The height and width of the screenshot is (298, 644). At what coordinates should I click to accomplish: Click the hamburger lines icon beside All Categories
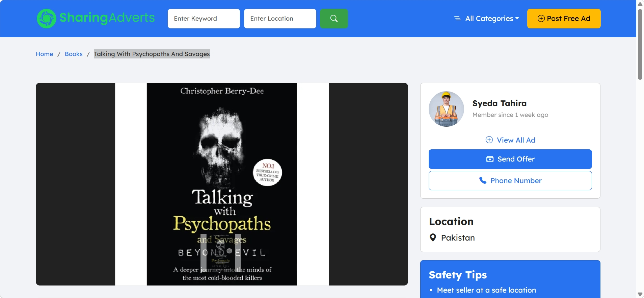pos(458,19)
